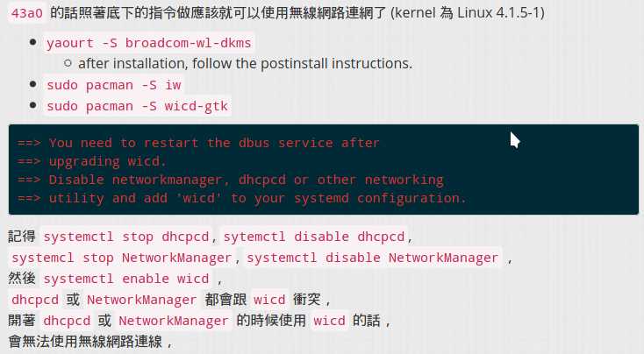Click the "systemcl stop NetworkManager" code snippet

pyautogui.click(x=123, y=258)
